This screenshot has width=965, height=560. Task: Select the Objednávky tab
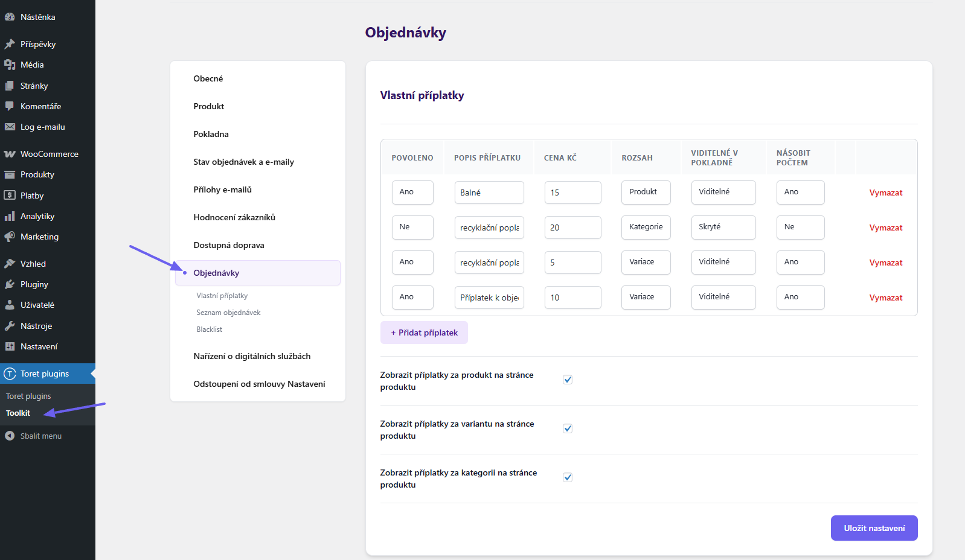(x=258, y=273)
